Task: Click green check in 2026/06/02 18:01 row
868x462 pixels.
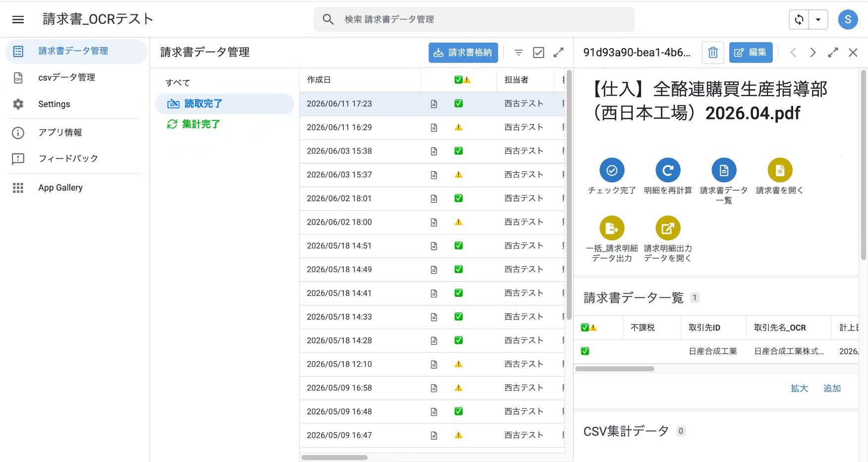Action: point(459,198)
